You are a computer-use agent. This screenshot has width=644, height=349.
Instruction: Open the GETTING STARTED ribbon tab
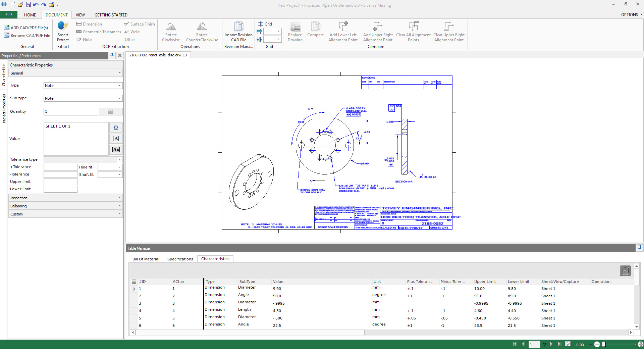pos(111,15)
